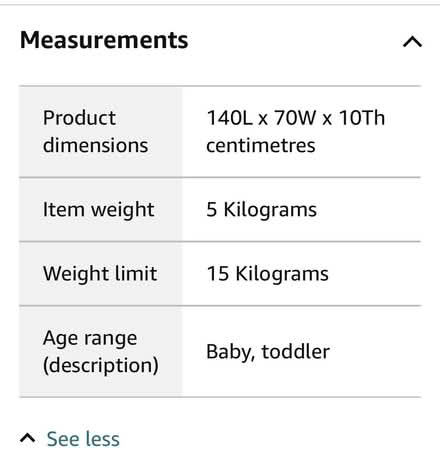Select the Age range (description) label
This screenshot has height=467, width=440.
(x=101, y=352)
